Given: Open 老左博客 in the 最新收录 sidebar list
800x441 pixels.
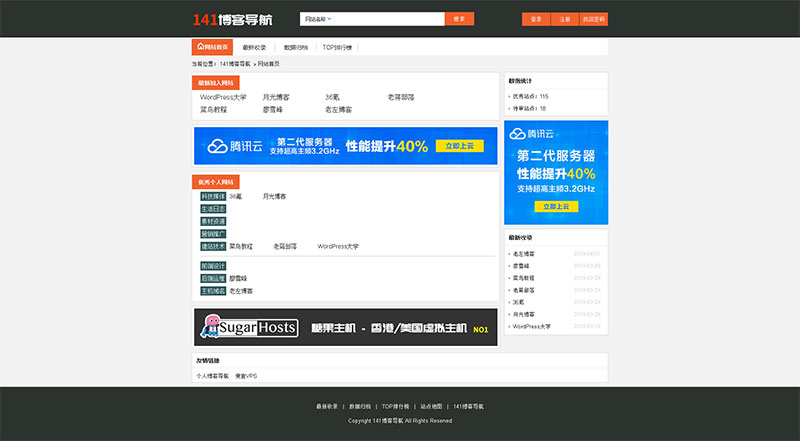Looking at the screenshot, I should pyautogui.click(x=524, y=254).
